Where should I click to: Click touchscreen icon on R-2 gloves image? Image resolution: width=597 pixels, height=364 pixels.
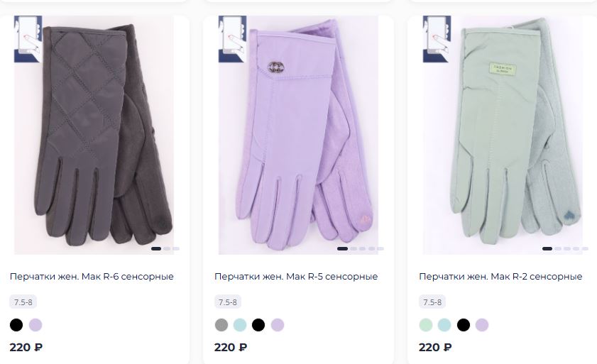pos(437,39)
